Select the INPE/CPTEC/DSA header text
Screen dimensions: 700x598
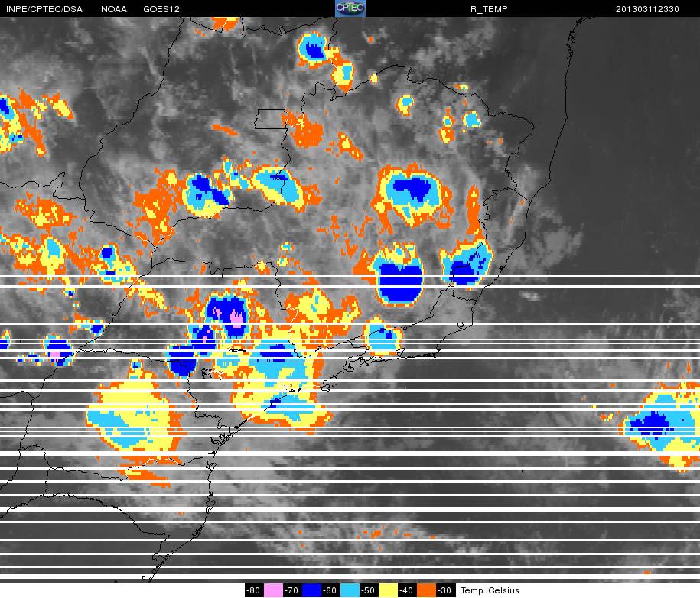[x=44, y=9]
